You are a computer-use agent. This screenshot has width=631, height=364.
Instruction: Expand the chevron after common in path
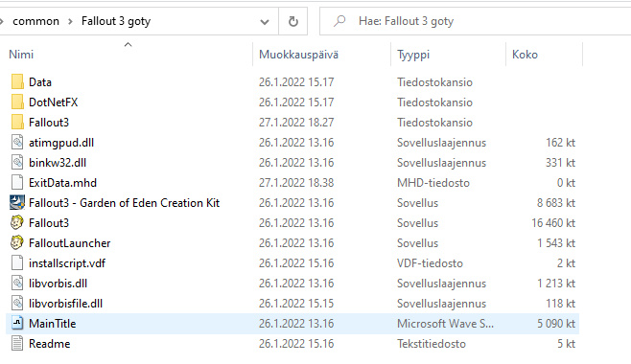[70, 21]
